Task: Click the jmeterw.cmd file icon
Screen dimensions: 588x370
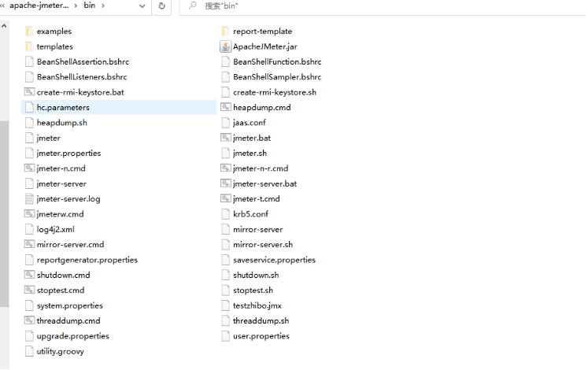Action: pyautogui.click(x=29, y=214)
